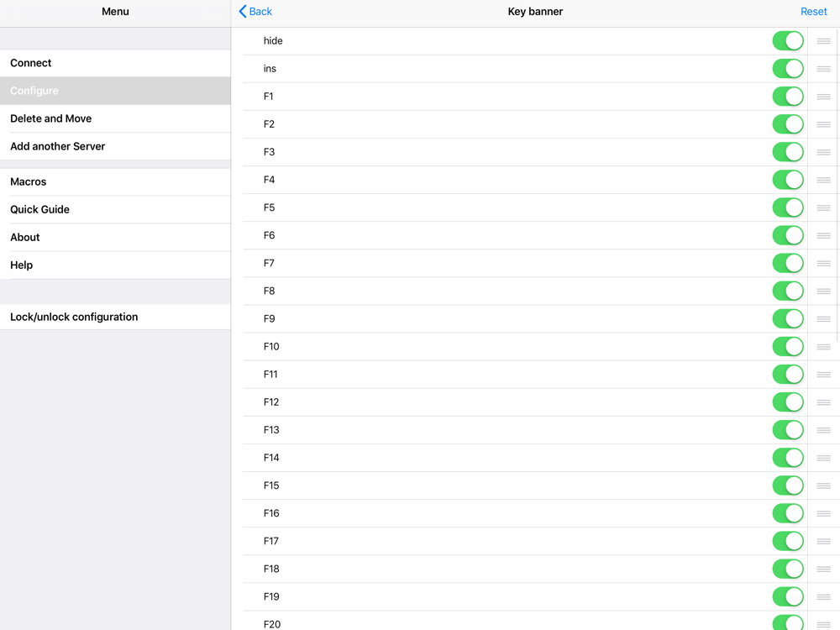Click reorder handle for F11 row
The height and width of the screenshot is (630, 840).
[x=823, y=375]
